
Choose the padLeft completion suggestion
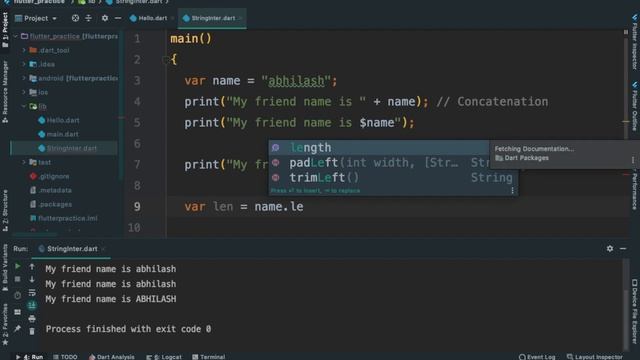click(379, 162)
